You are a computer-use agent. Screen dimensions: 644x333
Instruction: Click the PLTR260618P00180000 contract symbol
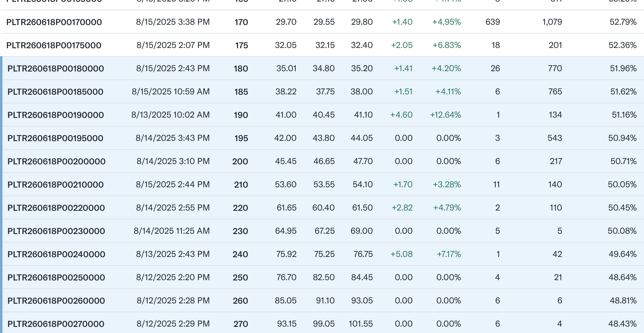56,68
